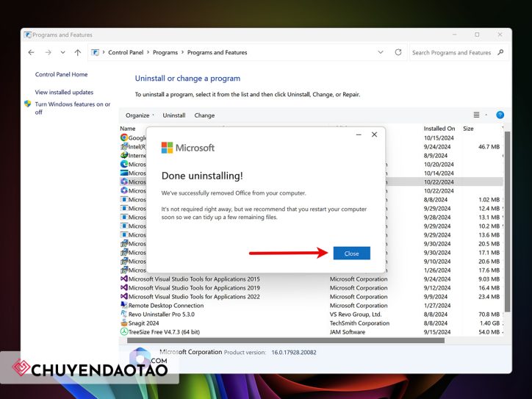Select Microsoft Visual Studio Tools for Applications 2015

tap(194, 279)
